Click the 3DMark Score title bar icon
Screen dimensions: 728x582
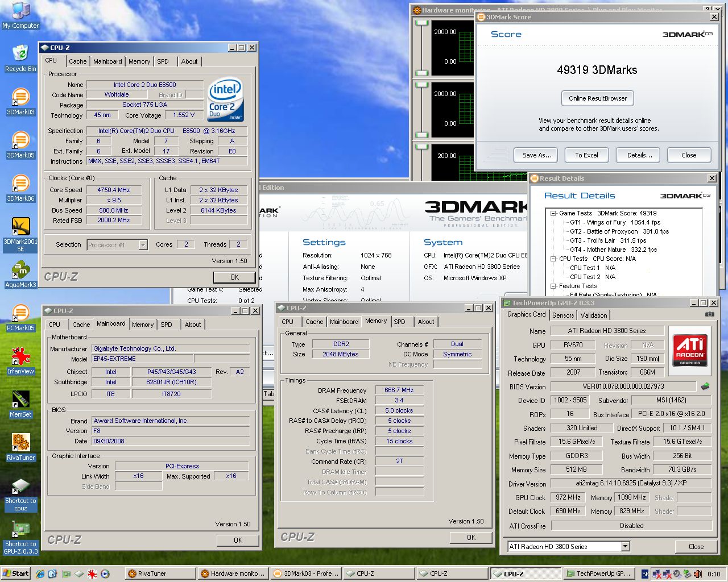click(481, 17)
